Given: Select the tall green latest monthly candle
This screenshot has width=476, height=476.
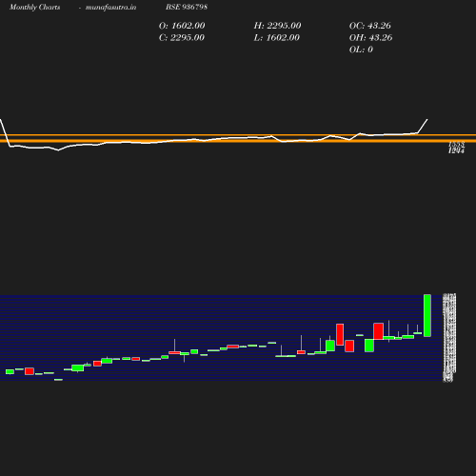Looking at the screenshot, I should click(427, 315).
